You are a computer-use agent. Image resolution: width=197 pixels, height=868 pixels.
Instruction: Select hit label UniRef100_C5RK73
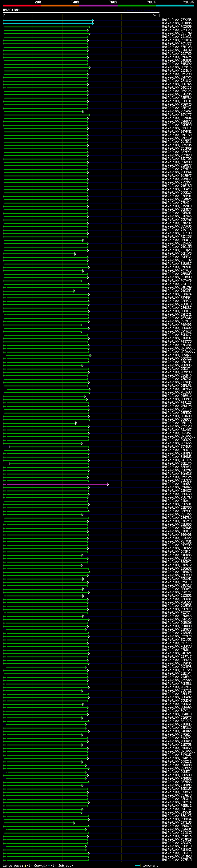(x=176, y=826)
